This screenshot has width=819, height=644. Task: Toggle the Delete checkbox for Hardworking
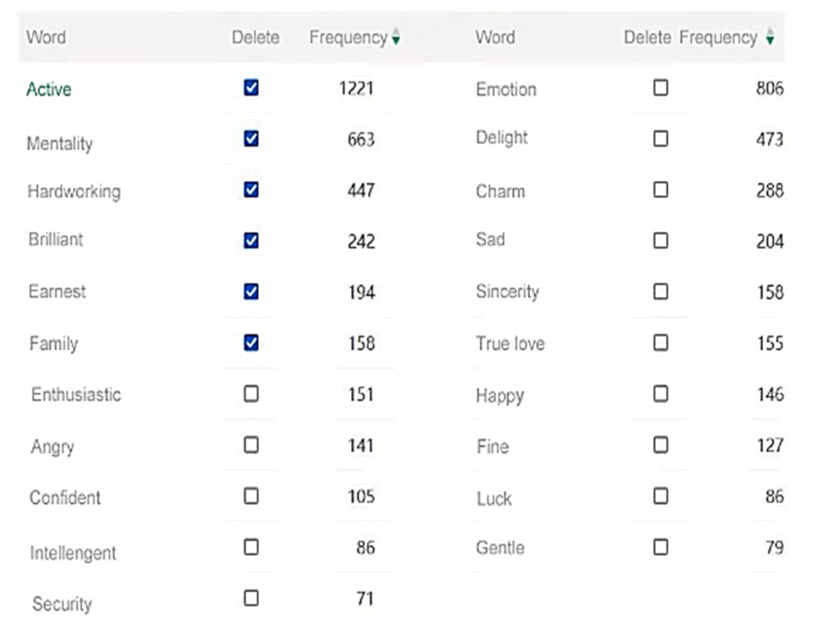(251, 189)
